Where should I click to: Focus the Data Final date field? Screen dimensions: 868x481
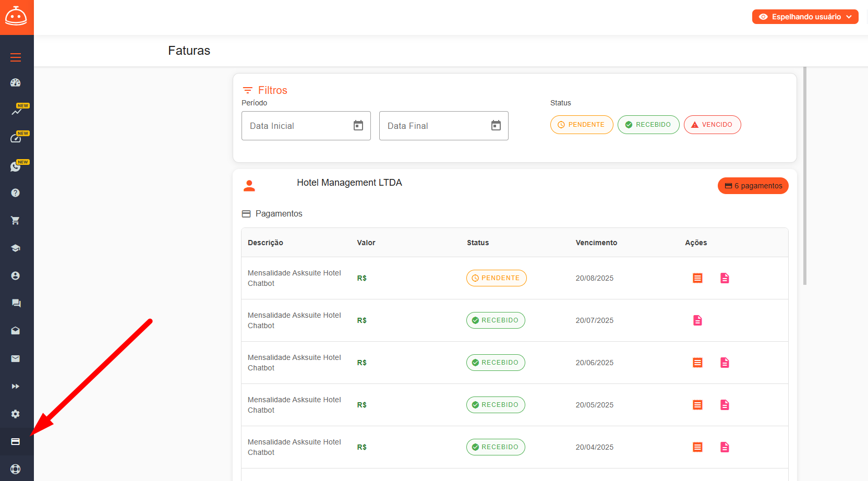click(444, 126)
